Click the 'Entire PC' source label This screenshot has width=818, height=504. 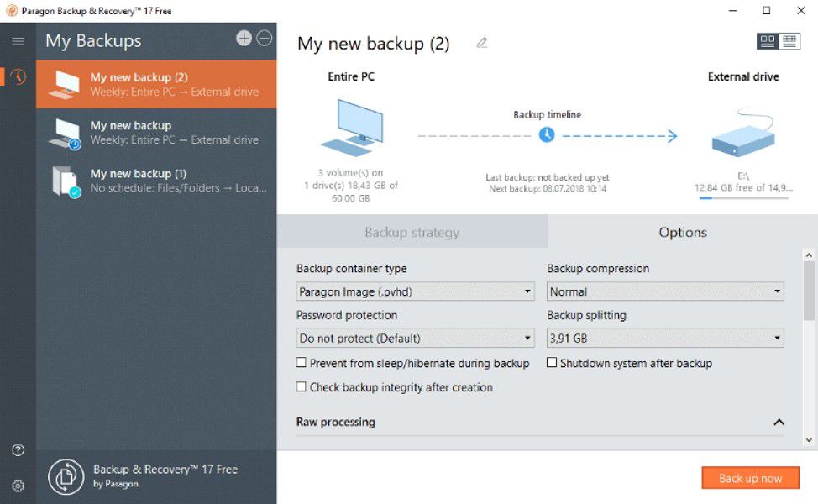click(351, 76)
